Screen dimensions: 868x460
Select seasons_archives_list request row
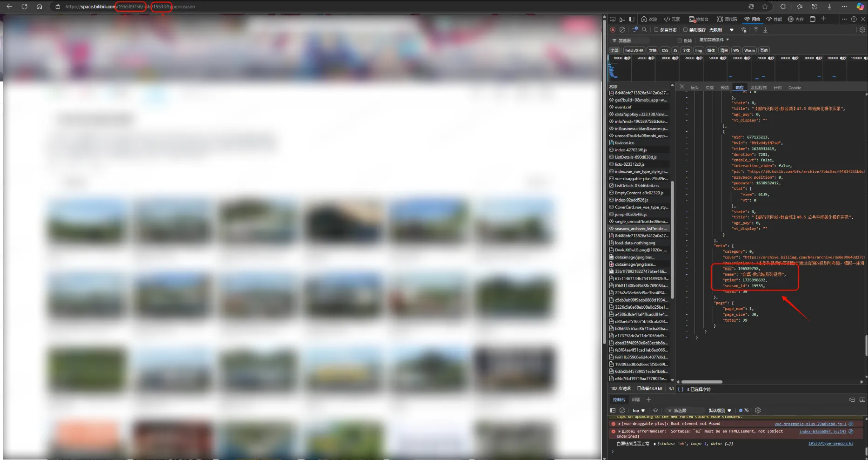point(640,229)
